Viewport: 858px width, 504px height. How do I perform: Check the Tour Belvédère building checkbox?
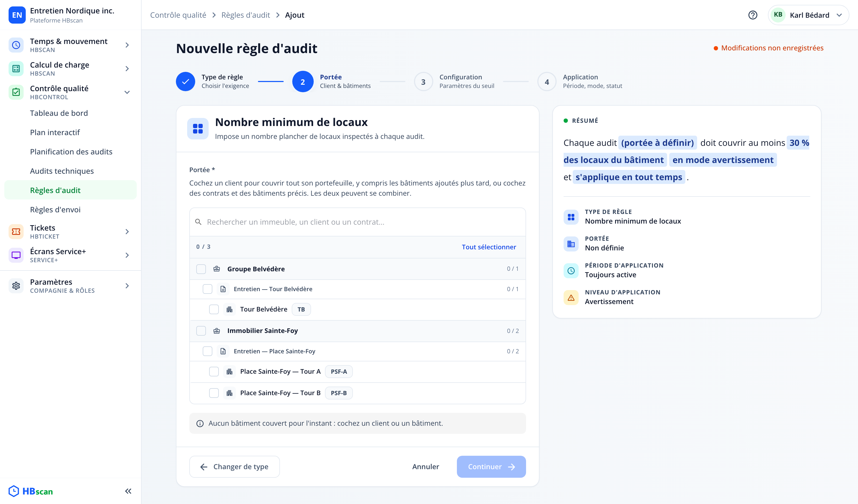pyautogui.click(x=214, y=309)
